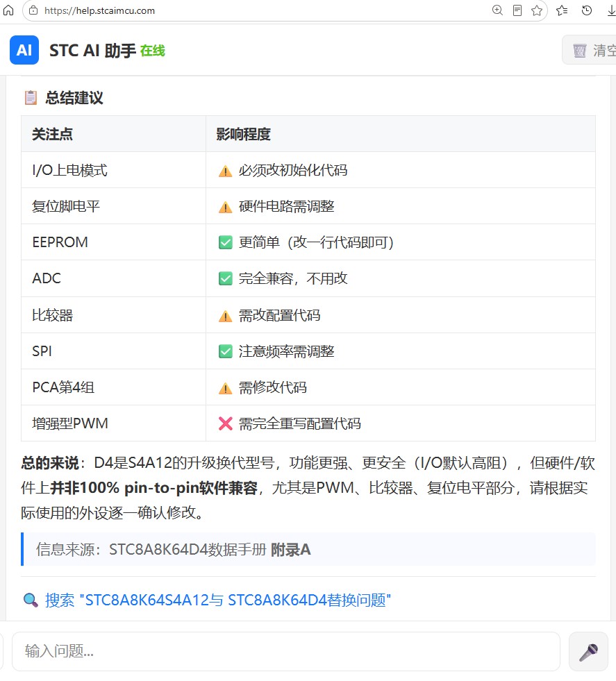Open the favorites list icon
The height and width of the screenshot is (681, 616).
(x=562, y=10)
